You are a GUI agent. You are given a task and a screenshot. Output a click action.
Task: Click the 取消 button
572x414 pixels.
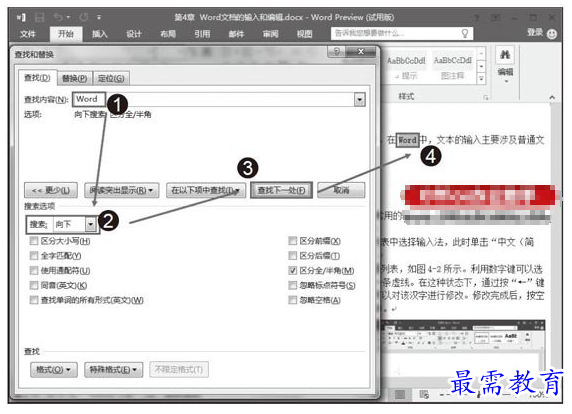coord(341,190)
